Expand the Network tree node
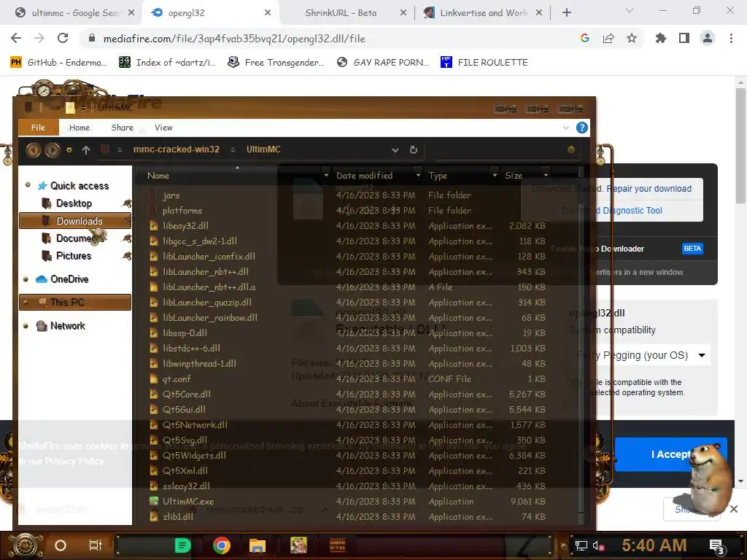The width and height of the screenshot is (747, 560). (x=26, y=326)
